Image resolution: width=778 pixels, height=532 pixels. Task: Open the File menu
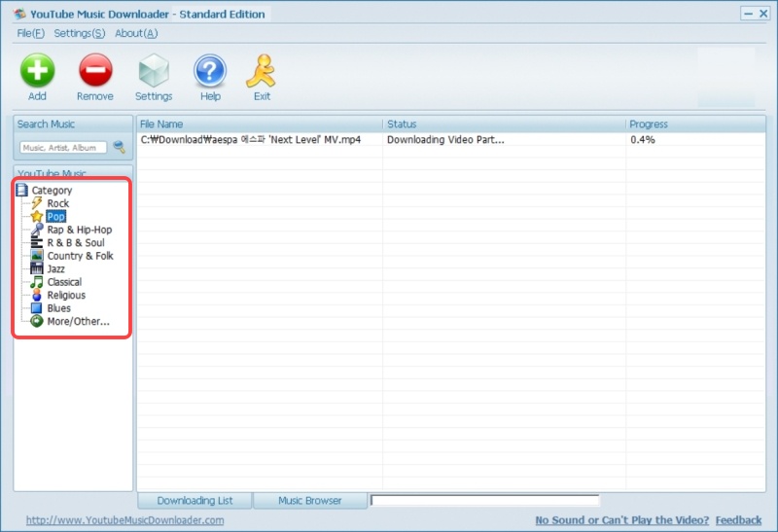30,33
